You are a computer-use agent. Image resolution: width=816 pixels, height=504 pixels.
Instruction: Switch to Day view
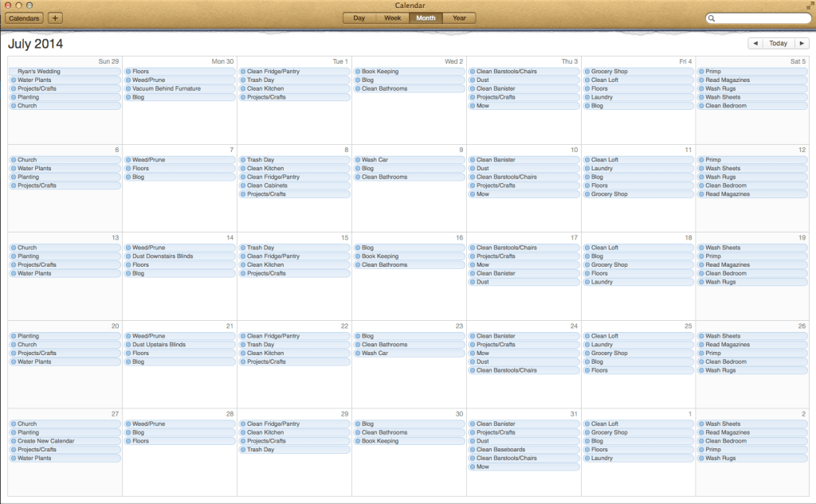359,18
